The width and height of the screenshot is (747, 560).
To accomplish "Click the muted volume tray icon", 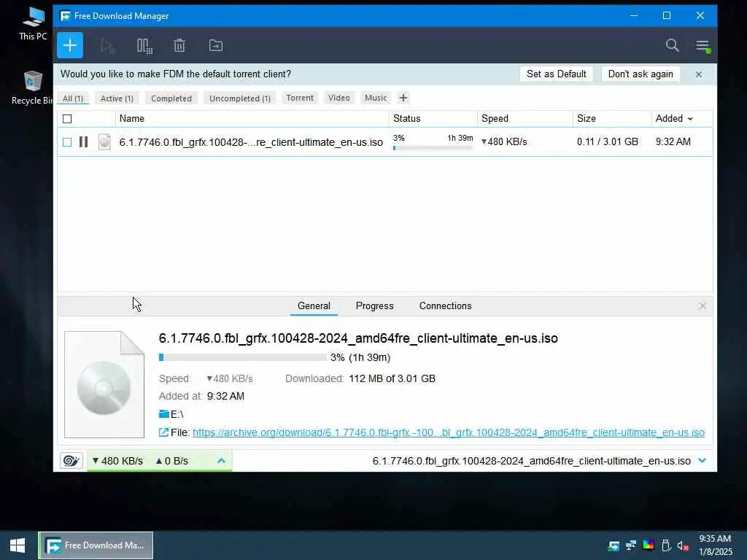I will (x=683, y=545).
